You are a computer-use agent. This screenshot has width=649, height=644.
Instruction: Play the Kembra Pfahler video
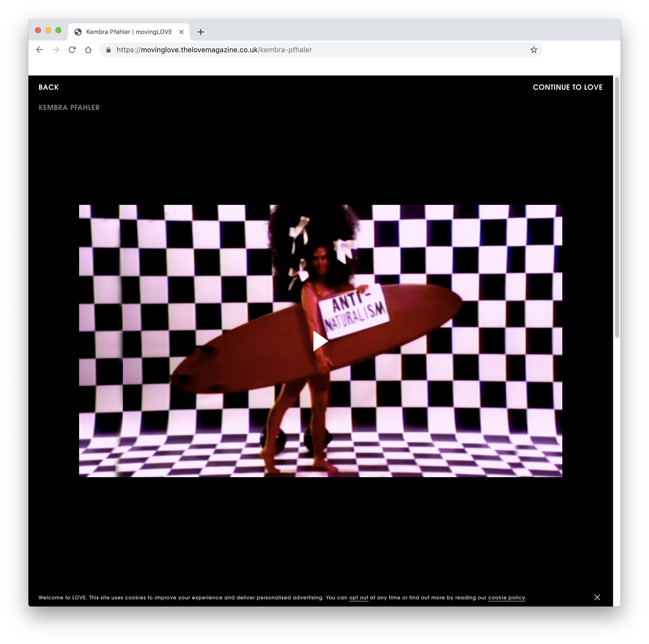pyautogui.click(x=320, y=341)
